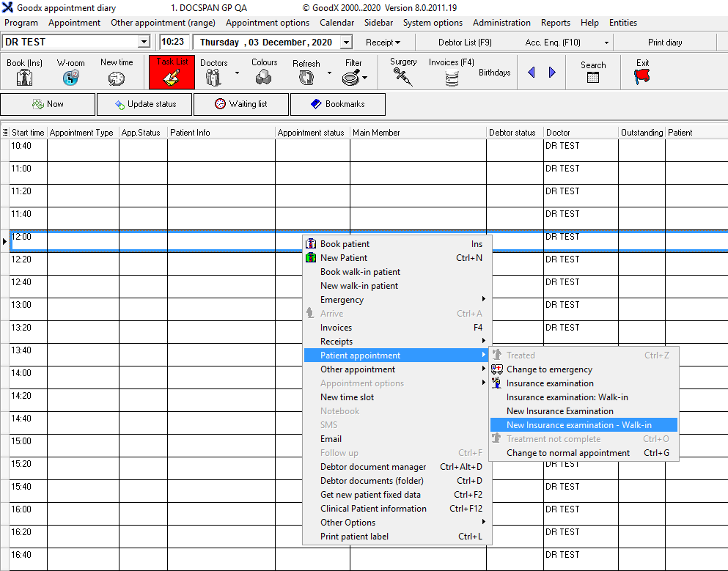
Task: Open the red Task List icon
Action: (x=172, y=73)
